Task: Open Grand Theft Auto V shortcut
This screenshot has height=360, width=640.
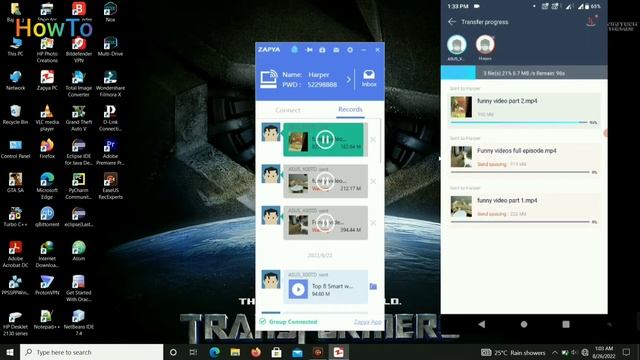Action: click(78, 118)
